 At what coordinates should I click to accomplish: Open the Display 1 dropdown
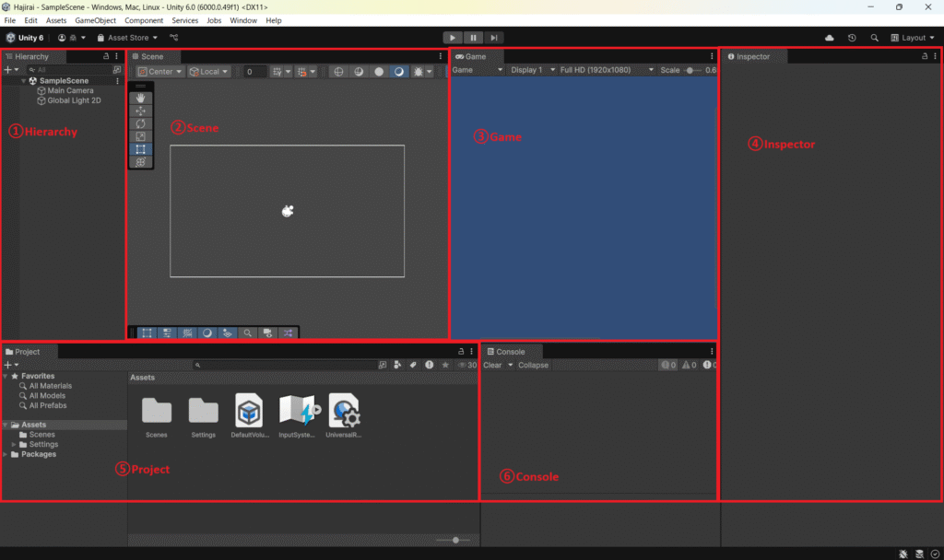pos(532,70)
